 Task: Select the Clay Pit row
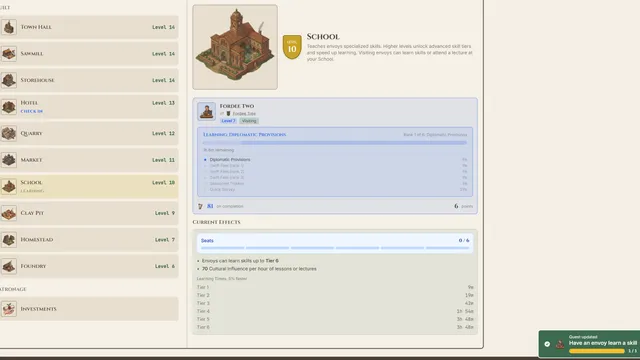click(x=89, y=213)
